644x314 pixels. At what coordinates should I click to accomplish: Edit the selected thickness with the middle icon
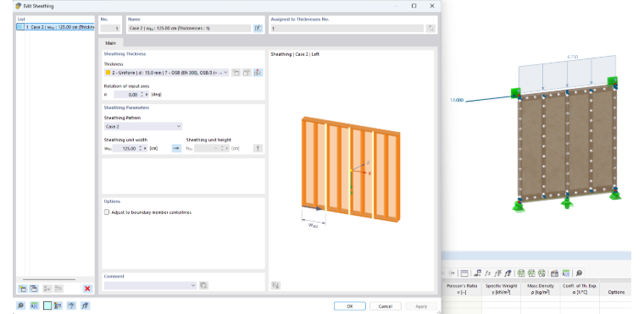pyautogui.click(x=247, y=73)
